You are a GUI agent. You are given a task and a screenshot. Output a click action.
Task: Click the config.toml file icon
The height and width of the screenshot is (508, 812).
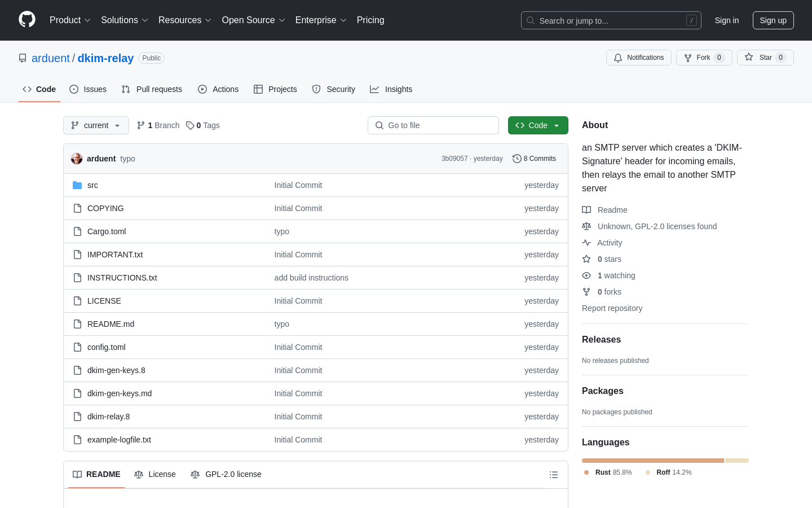(77, 347)
